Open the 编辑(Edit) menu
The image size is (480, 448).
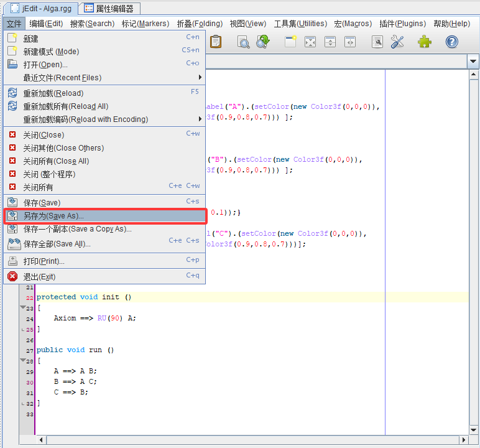[46, 24]
